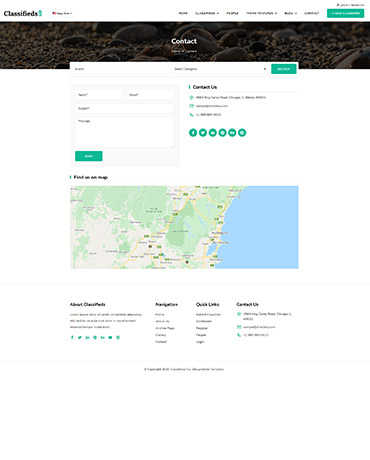This screenshot has height=460, width=370.
Task: Open footer Pinterest icon under About Classifieds
Action: pyautogui.click(x=95, y=338)
